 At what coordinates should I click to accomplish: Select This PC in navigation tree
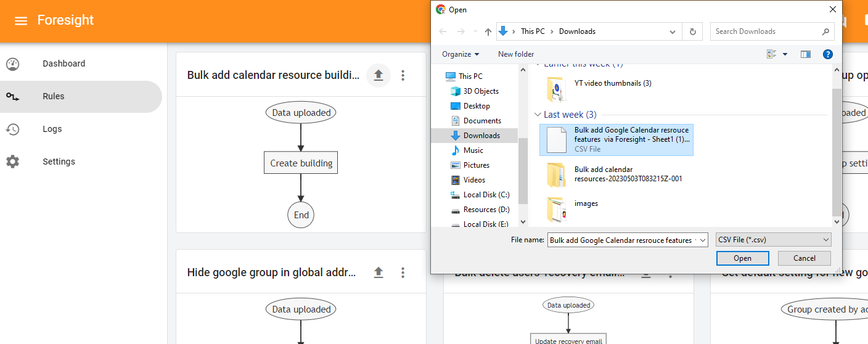[470, 76]
